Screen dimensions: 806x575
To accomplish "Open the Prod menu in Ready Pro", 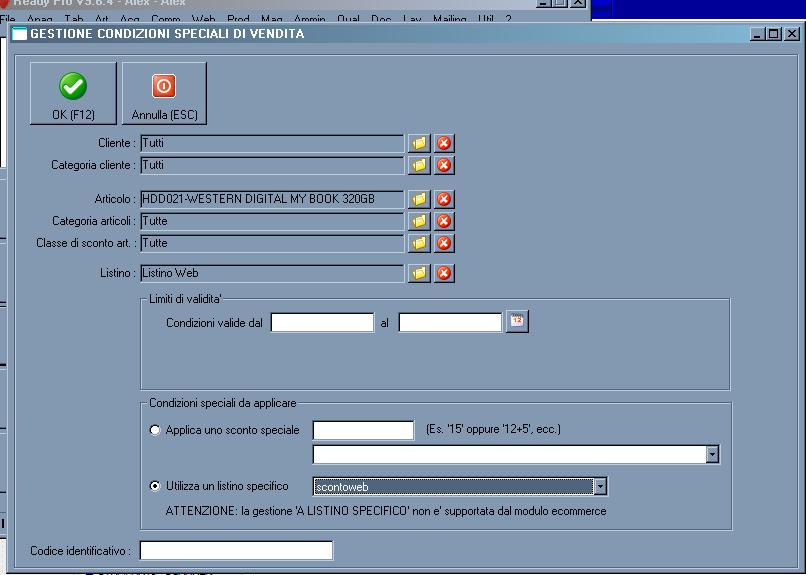I will [x=238, y=20].
